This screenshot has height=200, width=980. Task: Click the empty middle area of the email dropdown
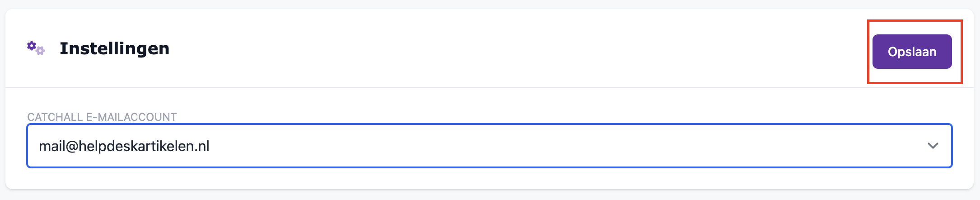tap(542, 146)
